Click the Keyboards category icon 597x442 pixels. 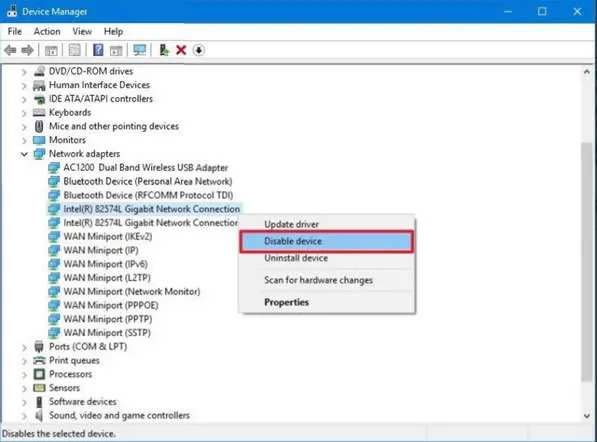tap(39, 112)
